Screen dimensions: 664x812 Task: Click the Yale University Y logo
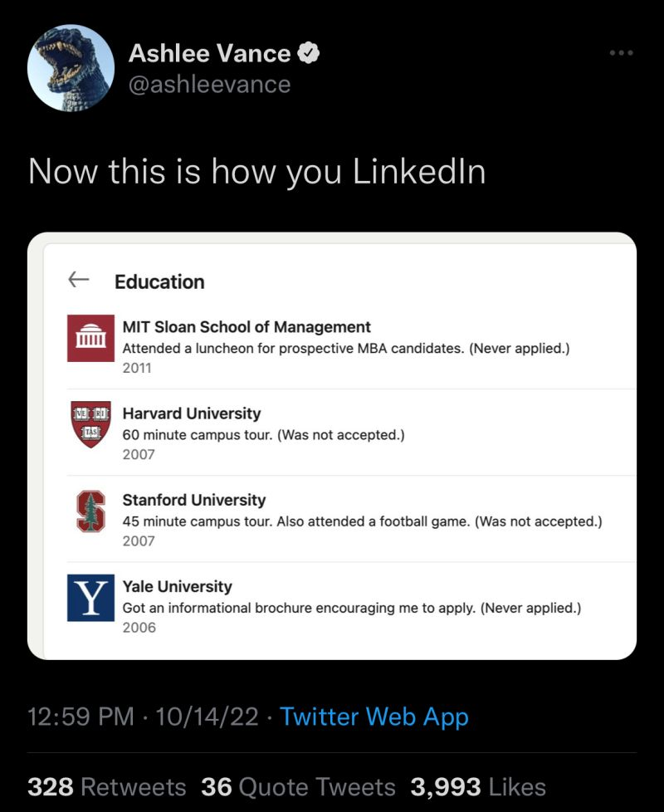tap(90, 598)
